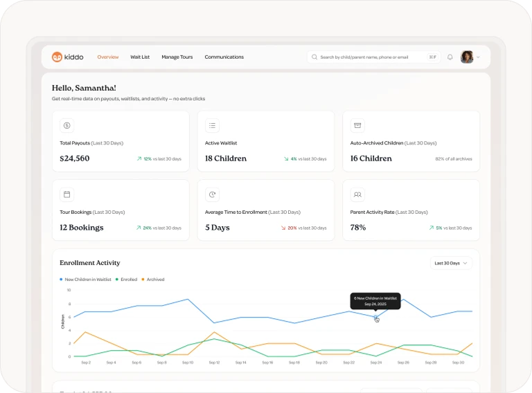Click the $24,560 payout value
Image resolution: width=532 pixels, height=393 pixels.
[x=75, y=158]
